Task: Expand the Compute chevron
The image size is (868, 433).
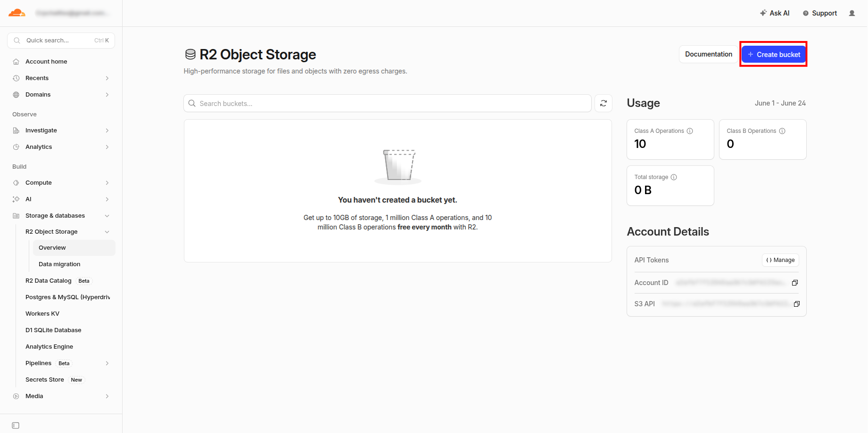Action: pos(107,183)
